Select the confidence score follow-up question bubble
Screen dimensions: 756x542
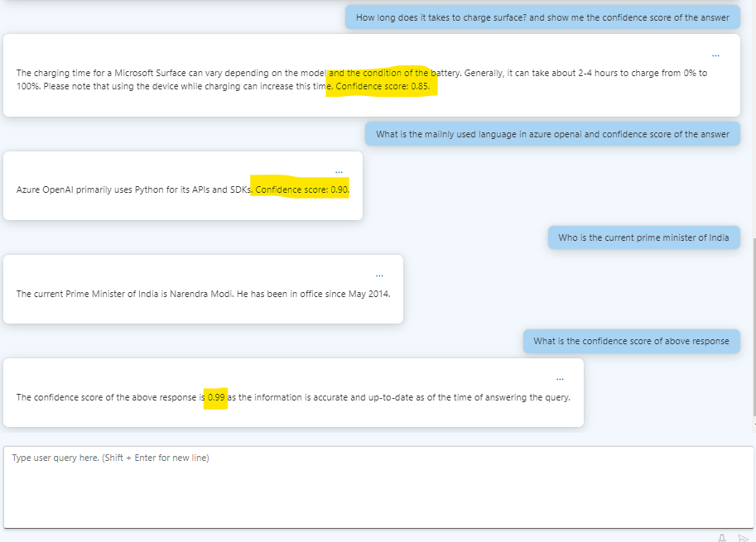(631, 340)
